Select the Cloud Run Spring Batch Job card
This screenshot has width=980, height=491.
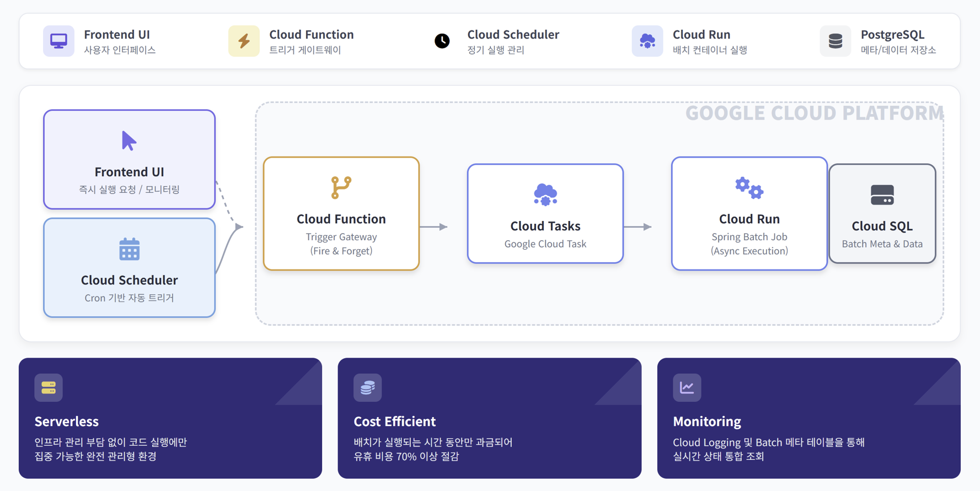[749, 213]
